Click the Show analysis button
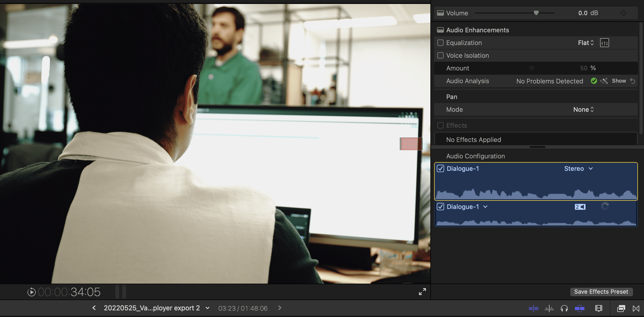This screenshot has height=317, width=644. [619, 81]
